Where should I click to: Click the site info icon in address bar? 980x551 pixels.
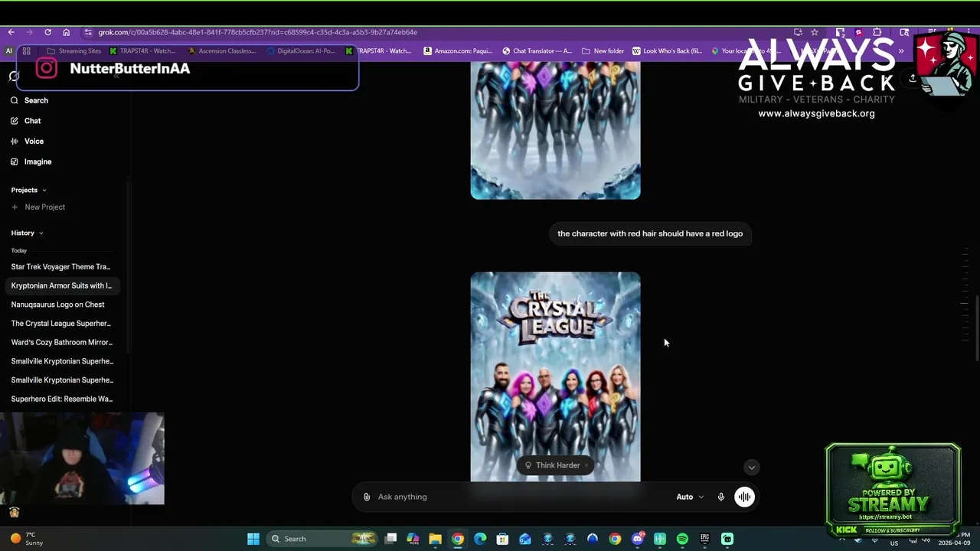click(x=89, y=32)
